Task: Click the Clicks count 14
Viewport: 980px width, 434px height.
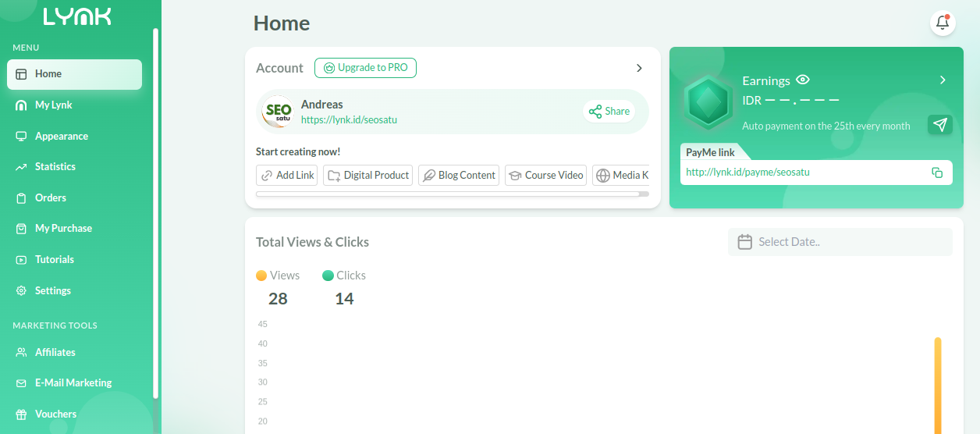Action: pyautogui.click(x=344, y=299)
